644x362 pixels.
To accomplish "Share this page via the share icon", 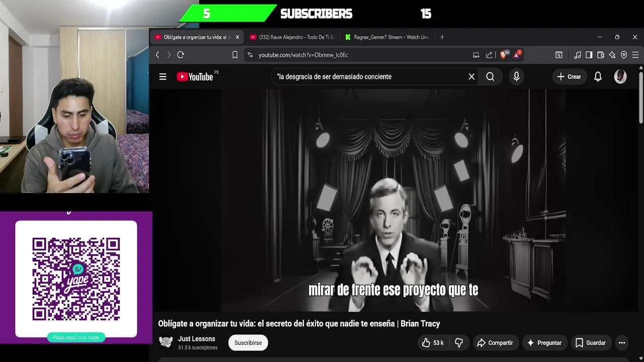I will click(x=489, y=55).
